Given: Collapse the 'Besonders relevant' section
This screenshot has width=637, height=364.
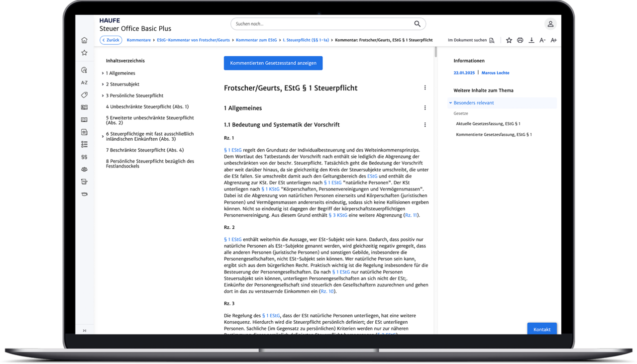Looking at the screenshot, I should coord(450,103).
